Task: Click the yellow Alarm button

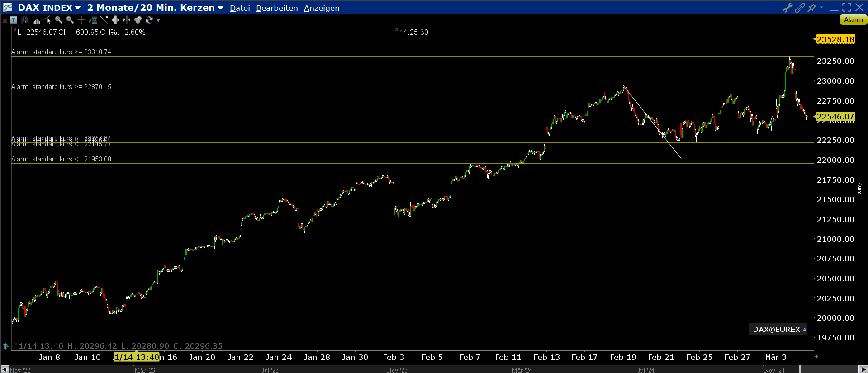Action: (x=853, y=20)
